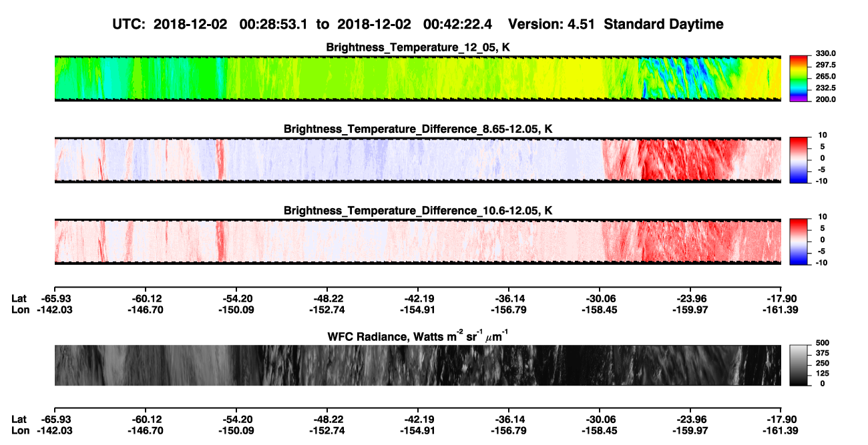This screenshot has width=868, height=445.
Task: Click the WFC Radiance grayscale color bar
Action: pyautogui.click(x=800, y=364)
